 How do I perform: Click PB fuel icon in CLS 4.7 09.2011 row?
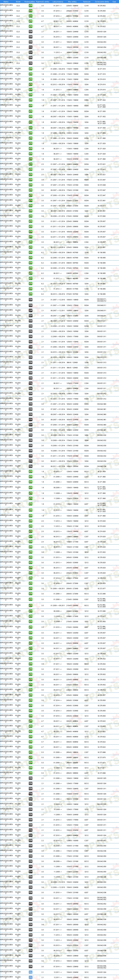point(30,27)
